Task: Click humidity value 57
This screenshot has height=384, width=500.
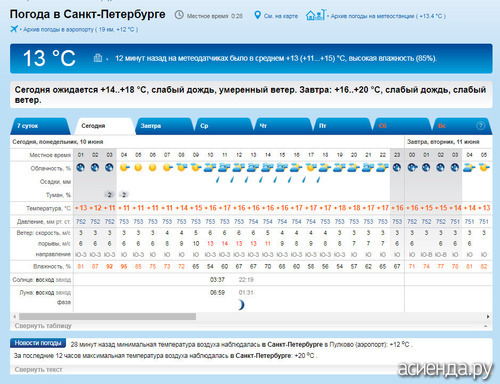Action: [x=354, y=266]
